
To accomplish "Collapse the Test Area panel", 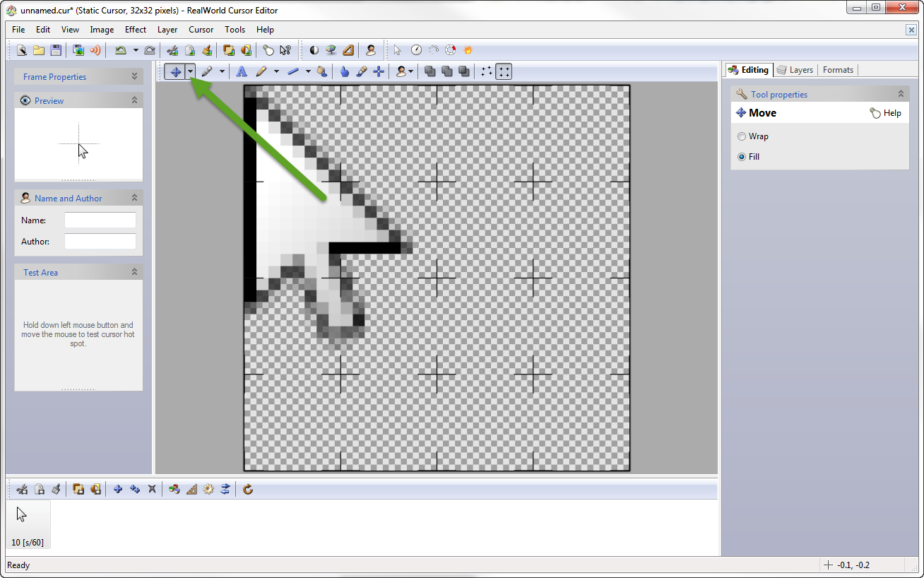I will click(134, 272).
